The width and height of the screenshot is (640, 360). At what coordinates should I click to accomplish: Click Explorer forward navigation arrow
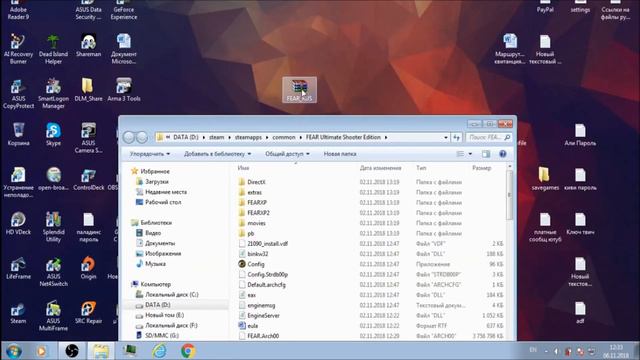(x=142, y=138)
